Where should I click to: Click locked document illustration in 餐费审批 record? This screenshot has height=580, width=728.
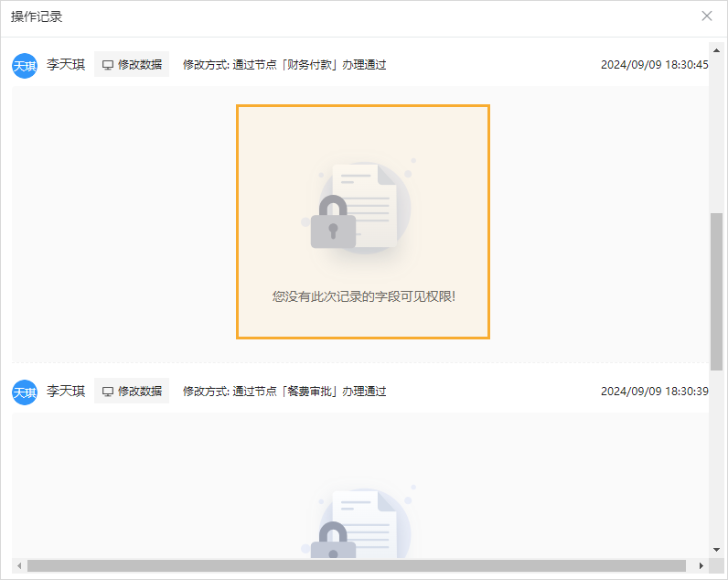point(359,521)
